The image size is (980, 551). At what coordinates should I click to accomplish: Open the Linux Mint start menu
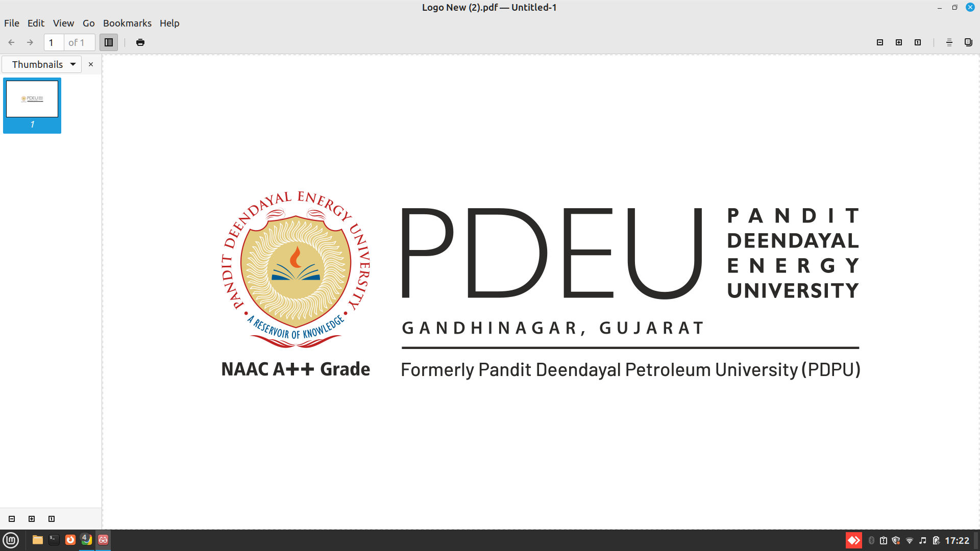pyautogui.click(x=11, y=540)
